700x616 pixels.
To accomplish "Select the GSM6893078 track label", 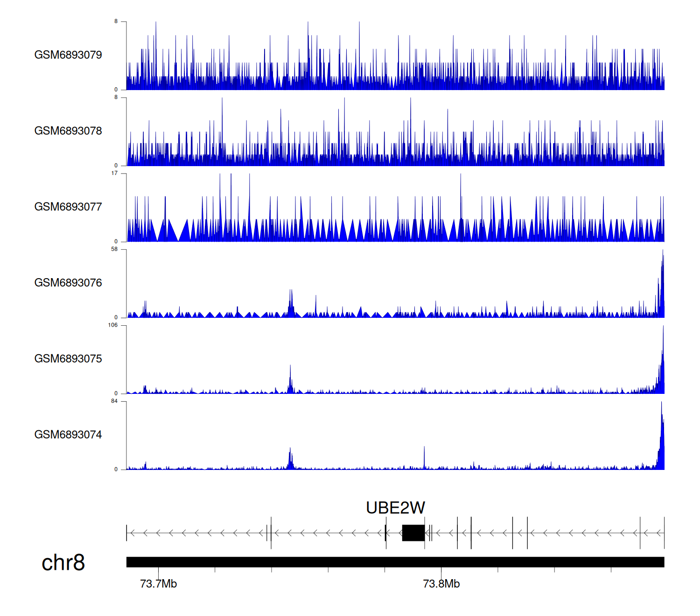I will pyautogui.click(x=68, y=131).
